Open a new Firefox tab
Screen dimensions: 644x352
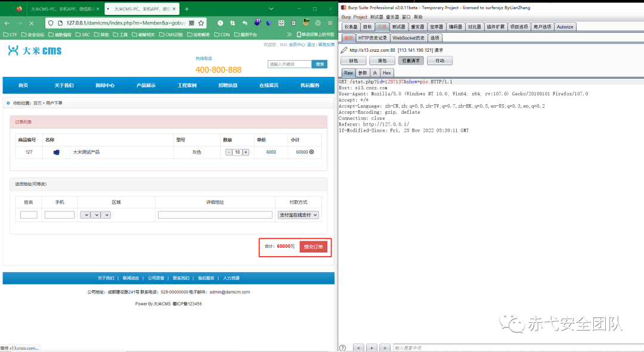187,8
